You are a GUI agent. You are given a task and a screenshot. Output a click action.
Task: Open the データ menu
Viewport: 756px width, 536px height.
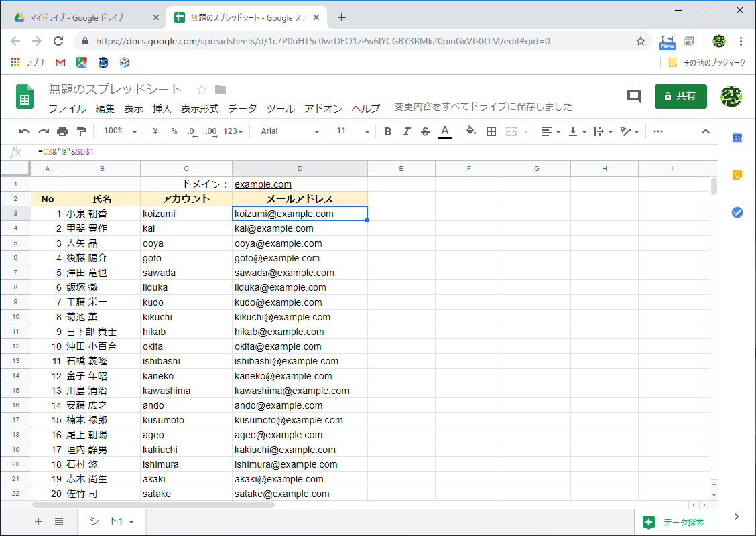point(242,108)
